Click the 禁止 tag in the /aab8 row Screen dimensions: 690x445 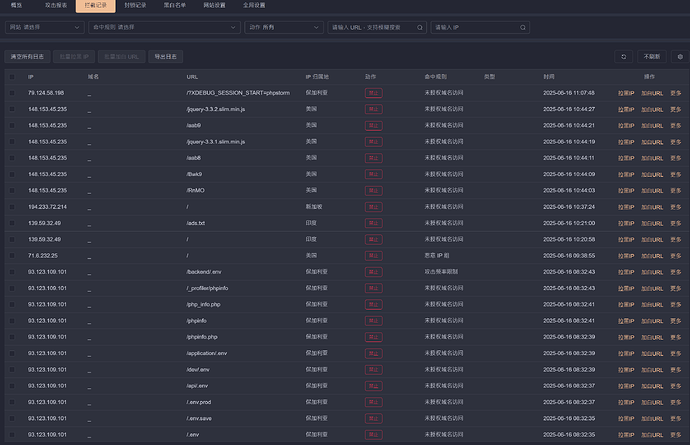373,158
